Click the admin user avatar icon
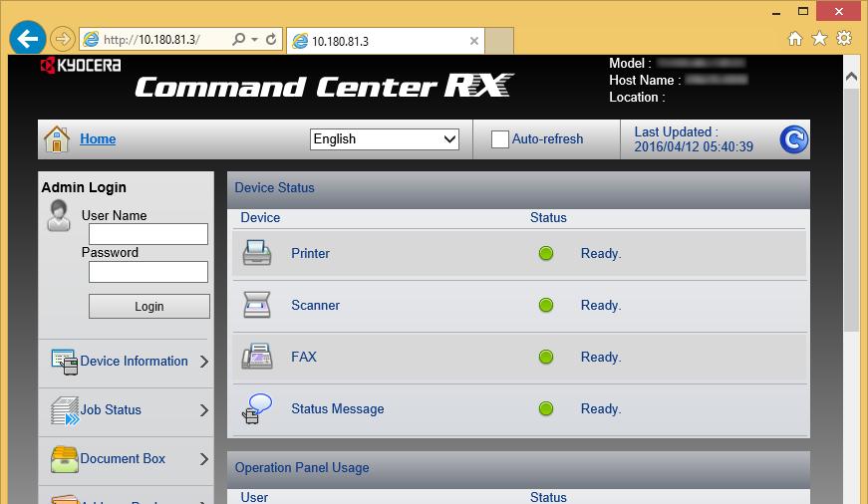Viewport: 868px width, 504px height. pos(59,216)
